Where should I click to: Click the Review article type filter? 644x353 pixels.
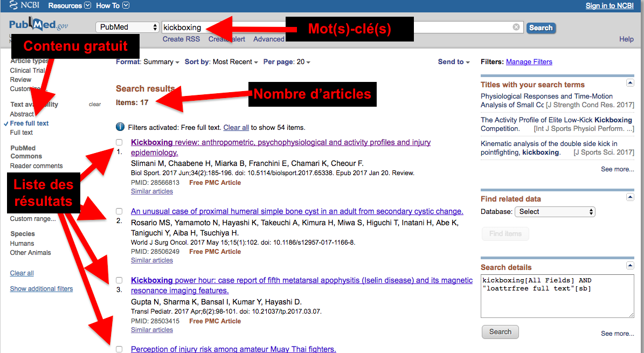(20, 80)
